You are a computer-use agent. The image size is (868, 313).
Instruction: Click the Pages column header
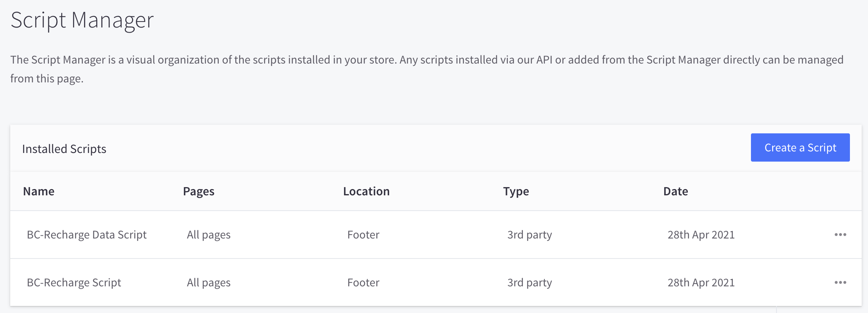[199, 191]
